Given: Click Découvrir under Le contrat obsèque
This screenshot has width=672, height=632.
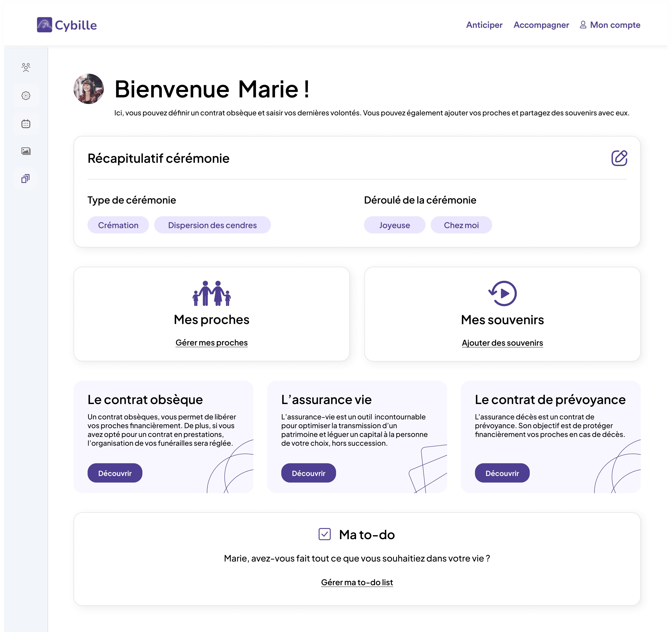Looking at the screenshot, I should coord(115,473).
